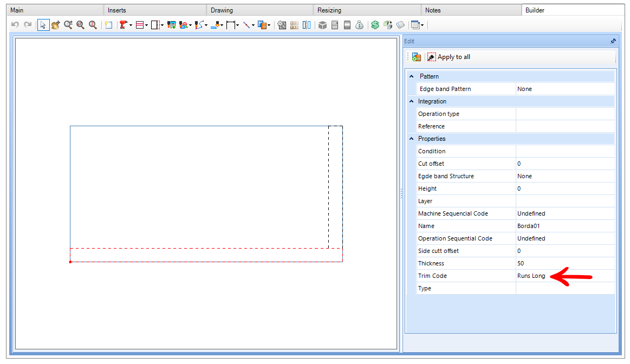This screenshot has width=630, height=364.
Task: Pin the Edit panel with pushpin
Action: tap(613, 41)
